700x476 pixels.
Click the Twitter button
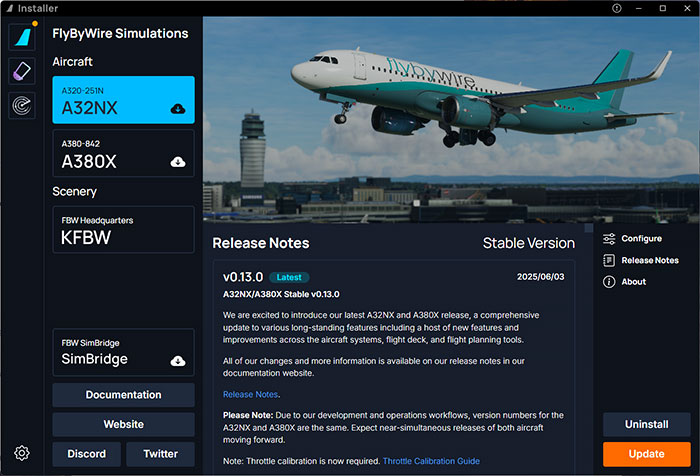[x=161, y=454]
